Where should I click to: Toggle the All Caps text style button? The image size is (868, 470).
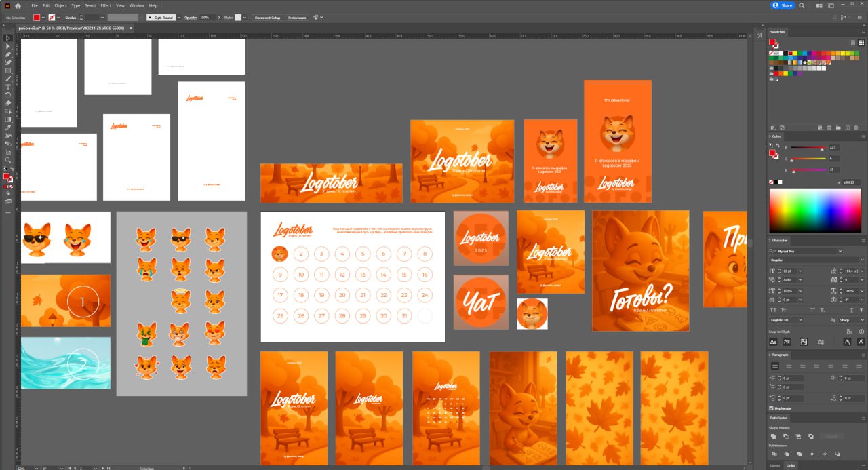[774, 309]
